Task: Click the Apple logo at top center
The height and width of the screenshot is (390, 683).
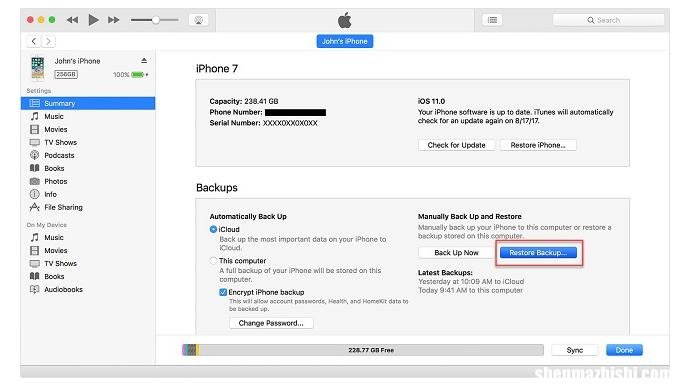Action: click(345, 20)
